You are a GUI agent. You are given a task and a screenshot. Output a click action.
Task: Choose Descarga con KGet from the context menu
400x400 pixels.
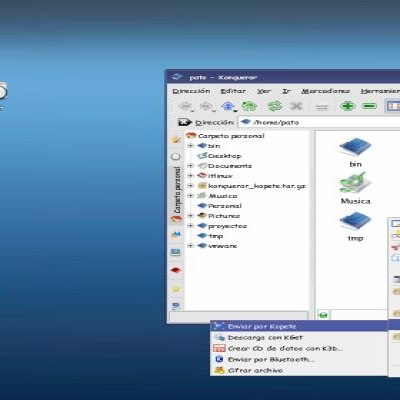click(x=299, y=337)
